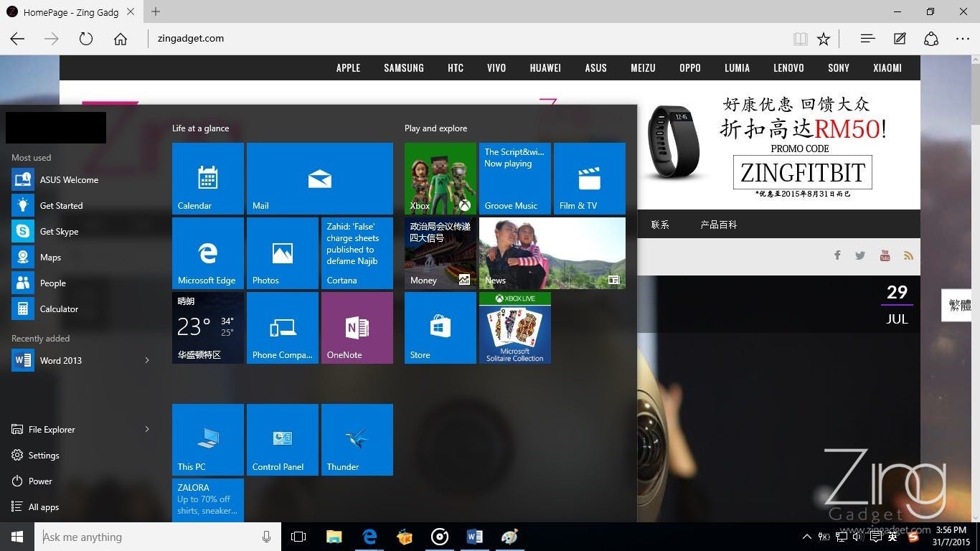This screenshot has width=980, height=551.
Task: Click the Twitter icon on the Zing Gadget webpage
Action: click(x=860, y=255)
